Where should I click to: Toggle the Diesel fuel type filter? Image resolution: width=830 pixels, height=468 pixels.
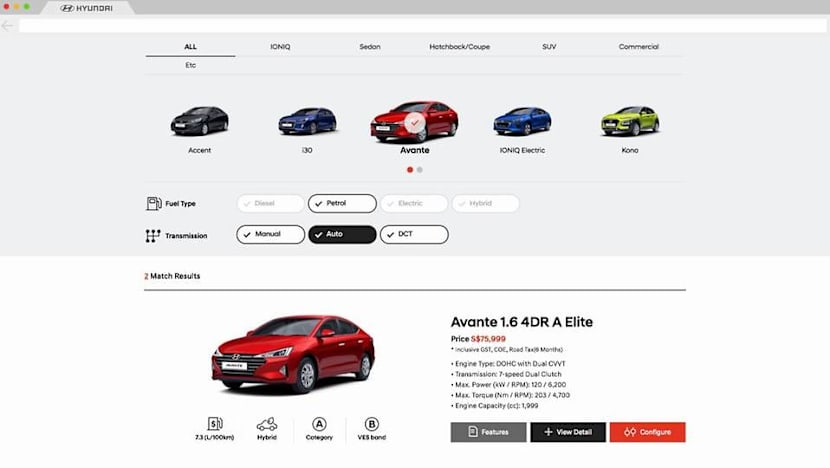(x=270, y=203)
